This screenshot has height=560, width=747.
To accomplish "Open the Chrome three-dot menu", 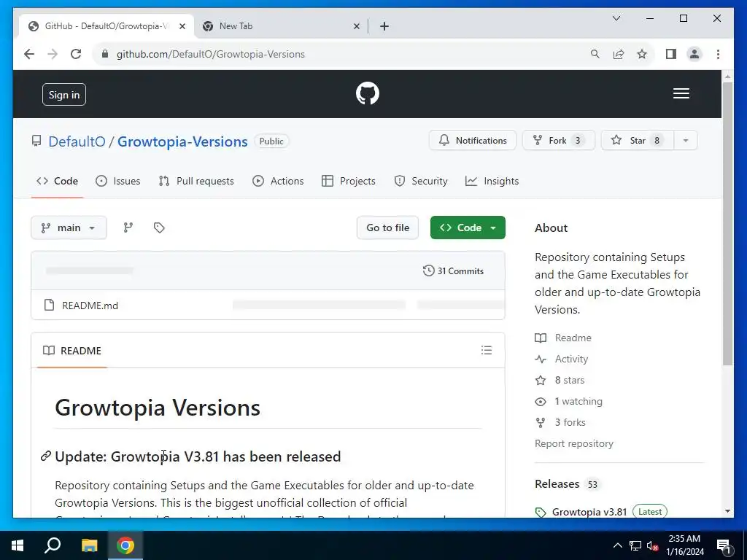I will 718,54.
